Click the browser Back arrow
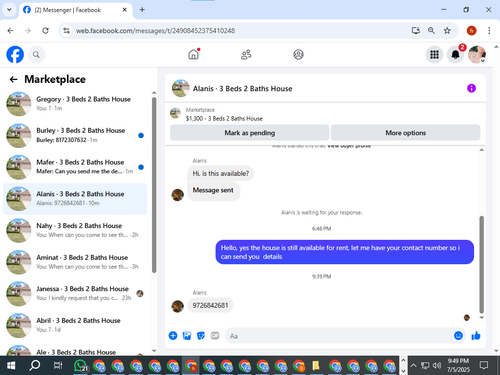The height and width of the screenshot is (375, 500). (10, 31)
